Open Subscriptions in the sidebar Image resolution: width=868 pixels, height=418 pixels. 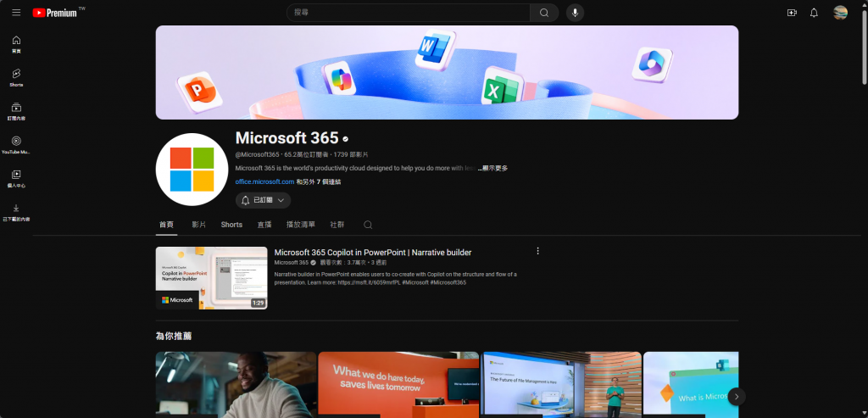coord(16,111)
